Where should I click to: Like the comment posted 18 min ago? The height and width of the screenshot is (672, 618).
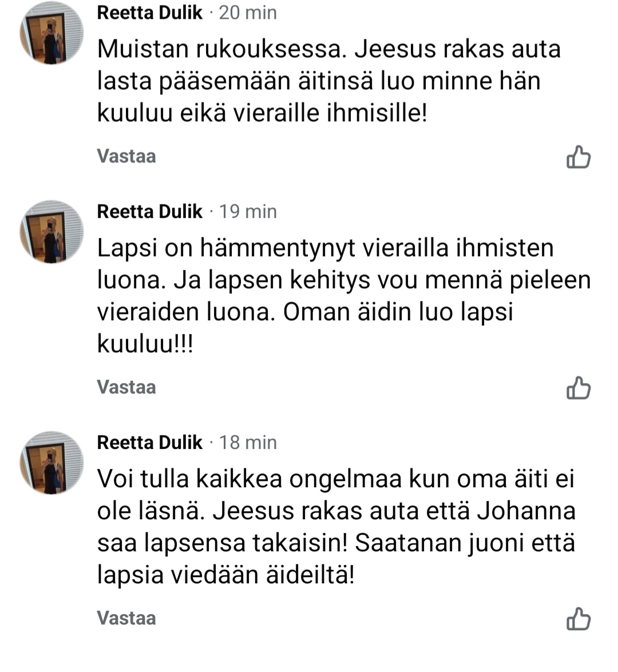click(x=578, y=619)
